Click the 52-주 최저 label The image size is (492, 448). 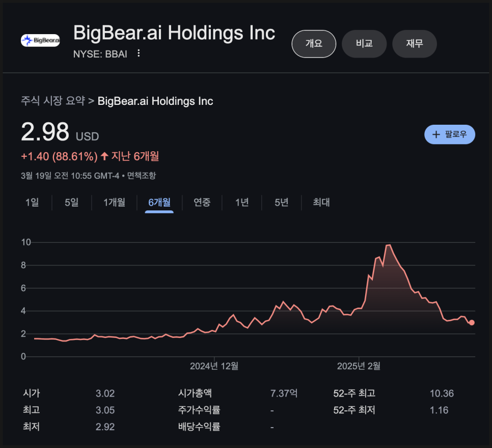354,410
